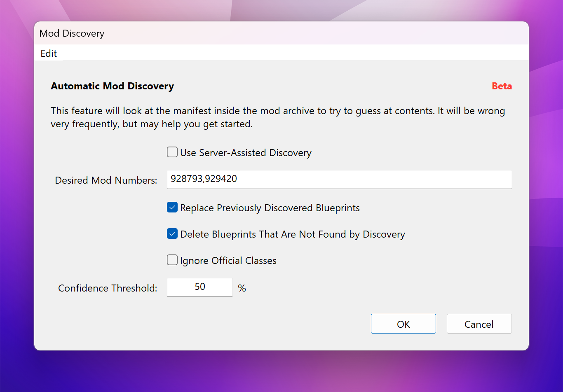
Task: Click the 'Desired Mod Numbers:' label
Action: click(x=106, y=180)
